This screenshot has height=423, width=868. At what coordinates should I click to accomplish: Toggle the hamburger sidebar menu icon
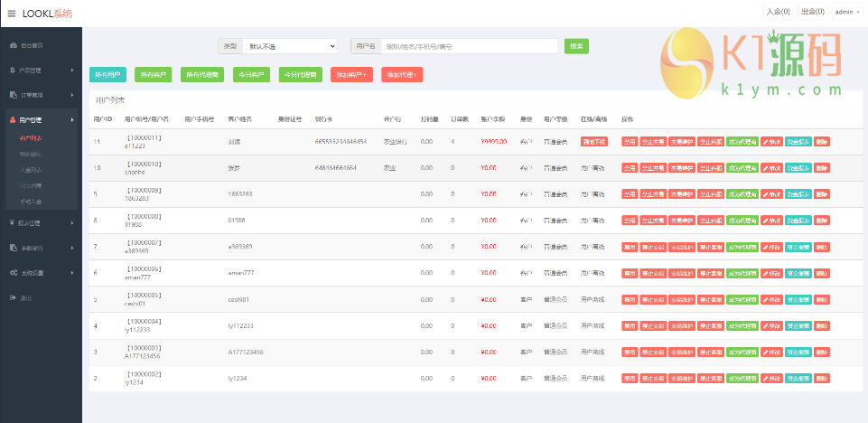pyautogui.click(x=11, y=14)
